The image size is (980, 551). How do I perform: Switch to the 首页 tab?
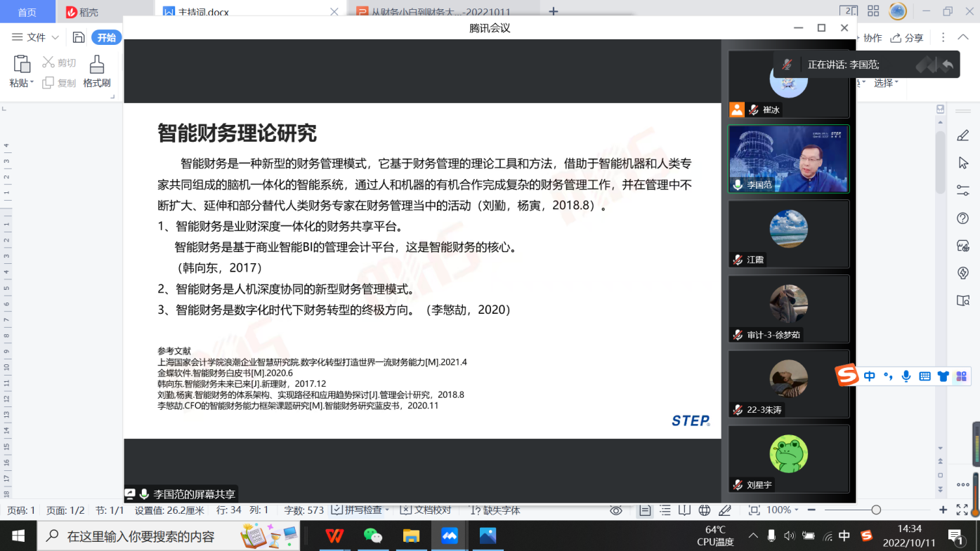click(27, 12)
